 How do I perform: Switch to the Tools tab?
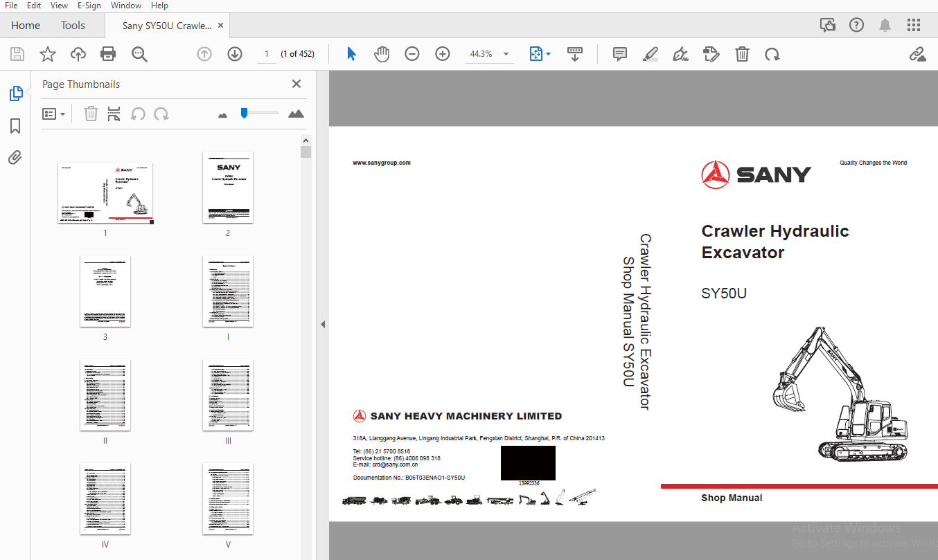pyautogui.click(x=73, y=26)
